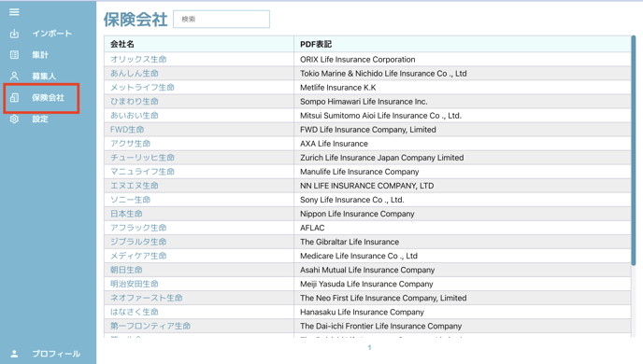Open 設定 from the sidebar
This screenshot has width=643, height=364.
pyautogui.click(x=40, y=119)
